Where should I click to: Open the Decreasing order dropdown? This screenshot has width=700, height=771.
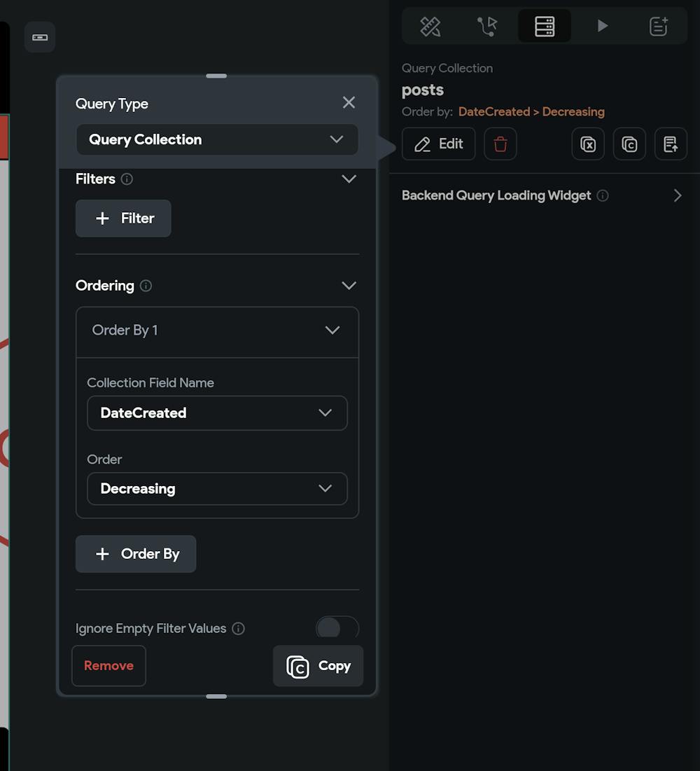pyautogui.click(x=217, y=489)
